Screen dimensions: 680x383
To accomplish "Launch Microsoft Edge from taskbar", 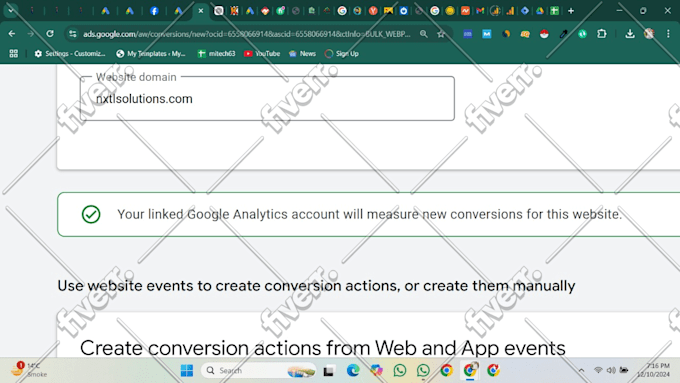I will (x=353, y=370).
